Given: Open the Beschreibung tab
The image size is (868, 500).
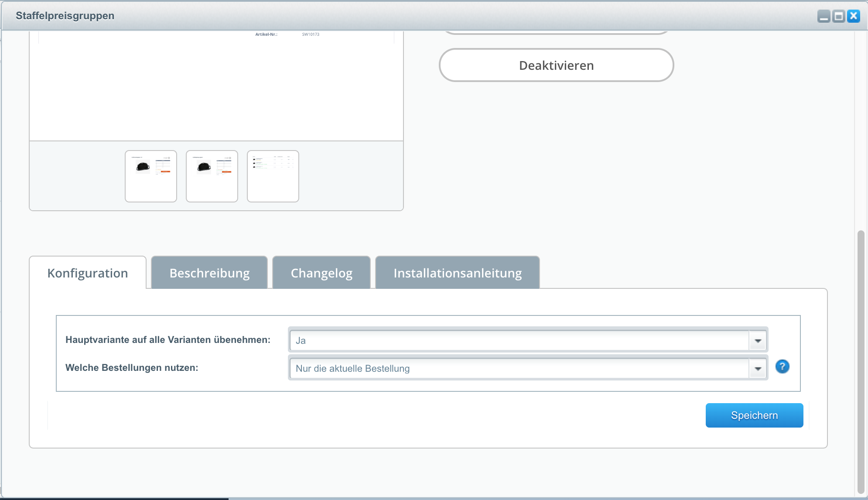Looking at the screenshot, I should coord(209,273).
